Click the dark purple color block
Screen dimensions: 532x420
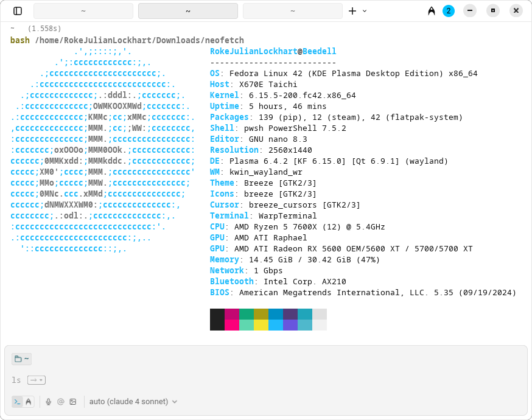click(290, 314)
